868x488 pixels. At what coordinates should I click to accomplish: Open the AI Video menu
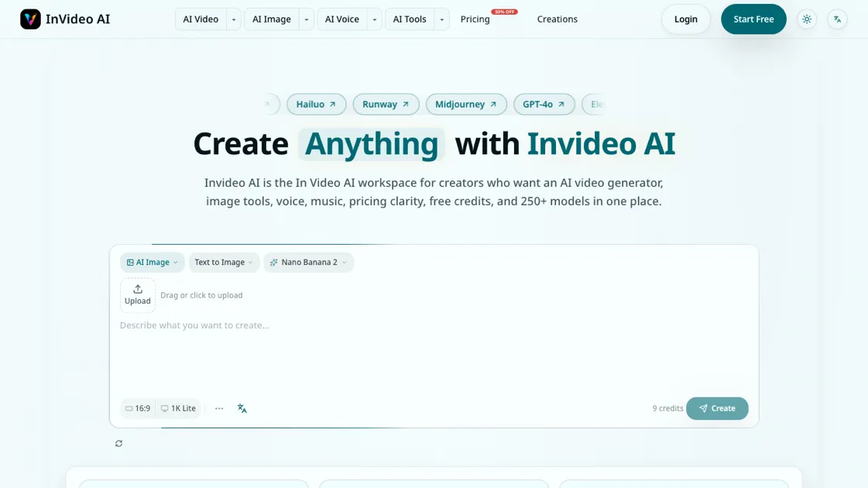(201, 19)
